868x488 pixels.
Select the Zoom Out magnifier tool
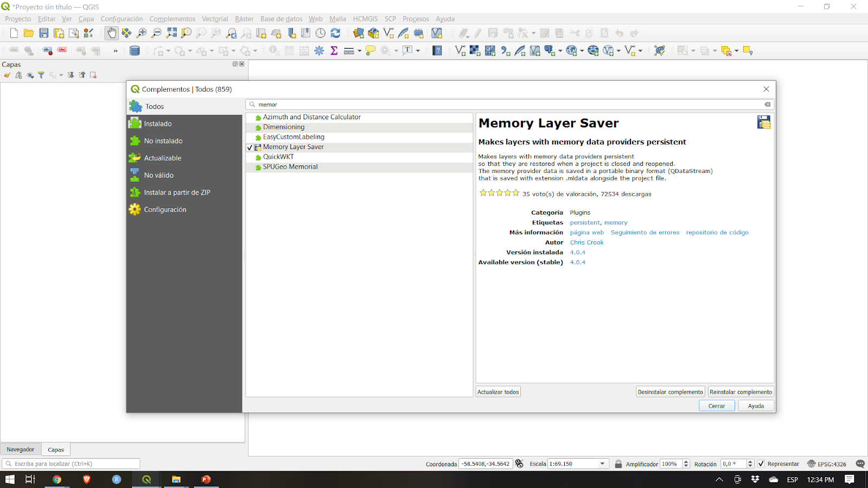pos(156,33)
